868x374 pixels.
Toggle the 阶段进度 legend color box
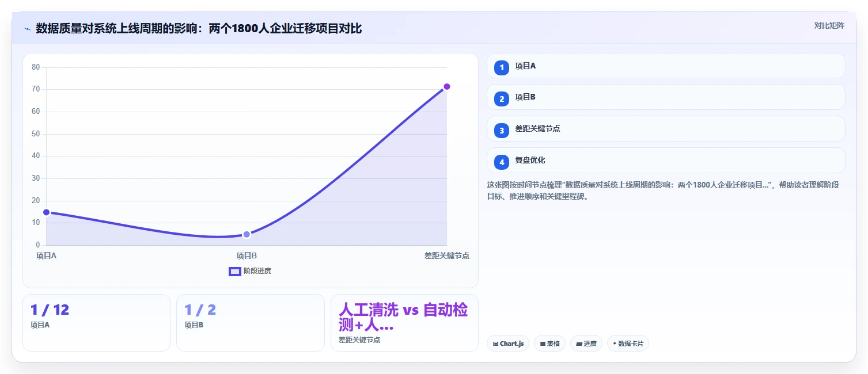tap(234, 272)
